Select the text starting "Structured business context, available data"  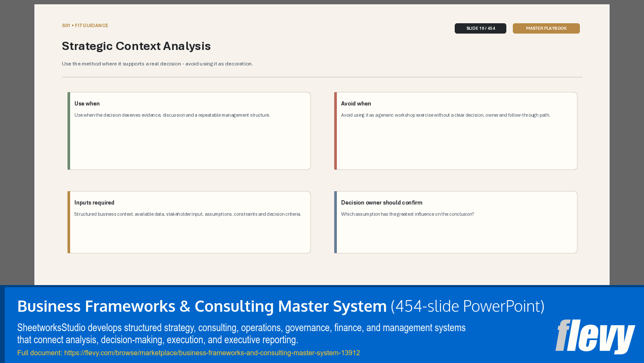tap(188, 214)
